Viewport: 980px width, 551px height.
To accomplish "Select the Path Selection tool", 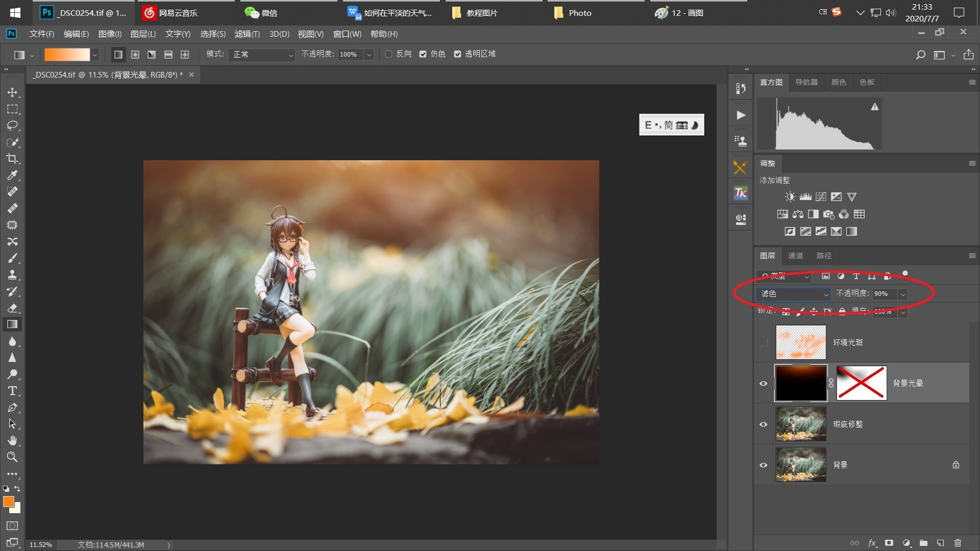I will pos(12,424).
